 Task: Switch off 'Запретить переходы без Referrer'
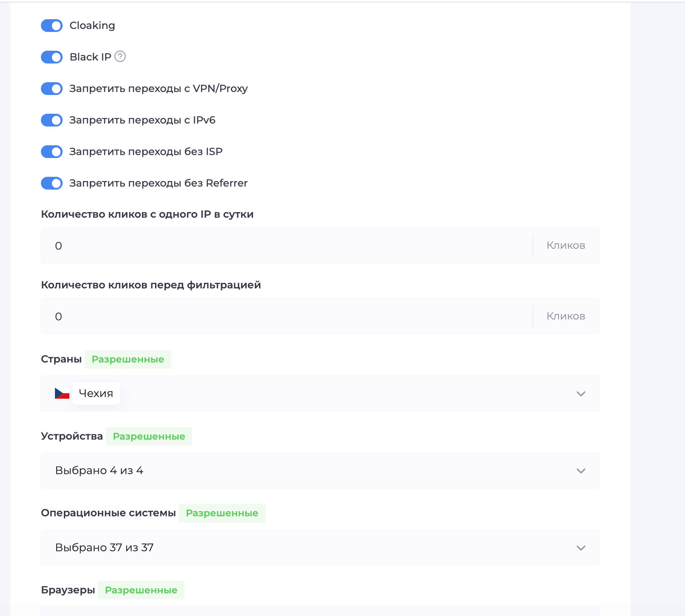click(x=52, y=183)
